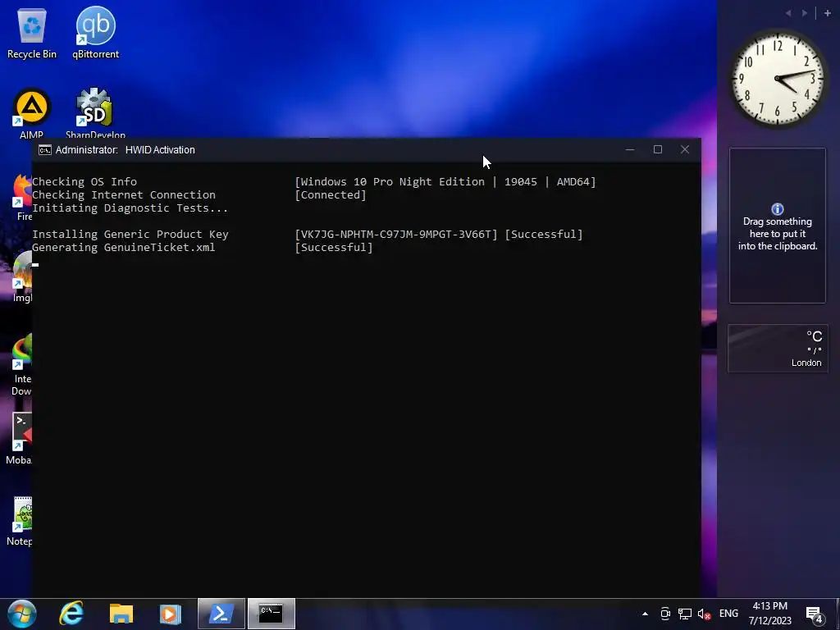Click the 'Checking OS Info' line
The image size is (840, 630).
84,181
